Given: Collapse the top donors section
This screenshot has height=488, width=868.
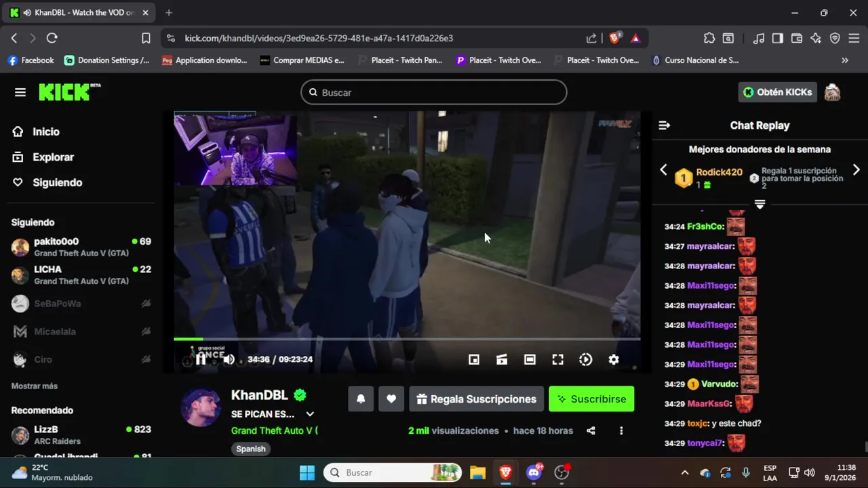Looking at the screenshot, I should (x=759, y=204).
